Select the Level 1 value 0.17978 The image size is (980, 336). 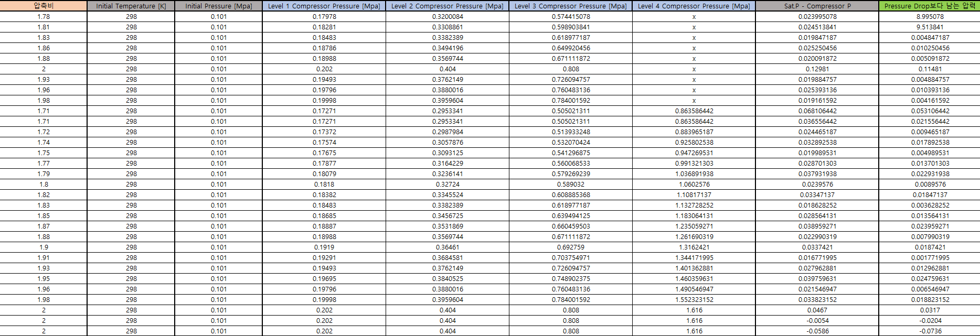(x=324, y=16)
